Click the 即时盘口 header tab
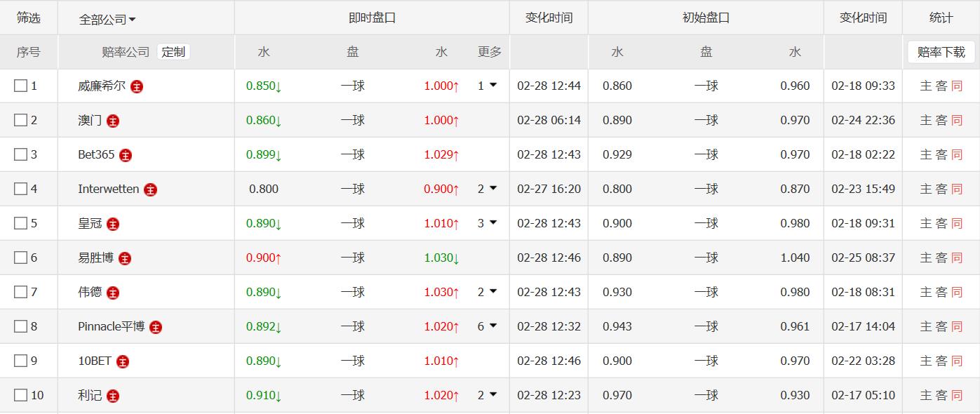This screenshot has height=414, width=980. tap(372, 18)
